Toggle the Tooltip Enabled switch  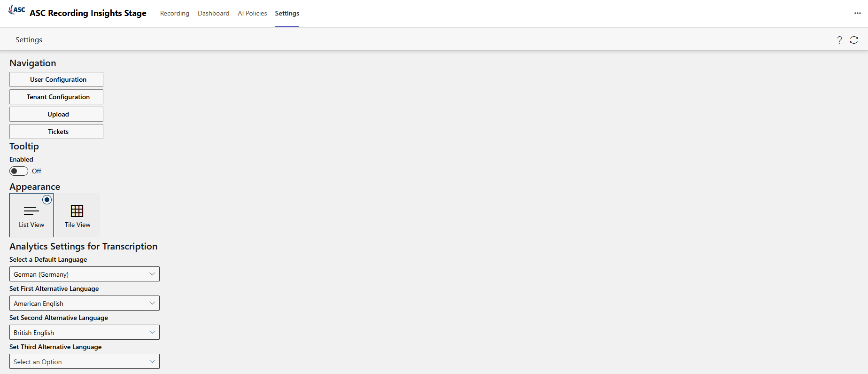click(x=19, y=171)
